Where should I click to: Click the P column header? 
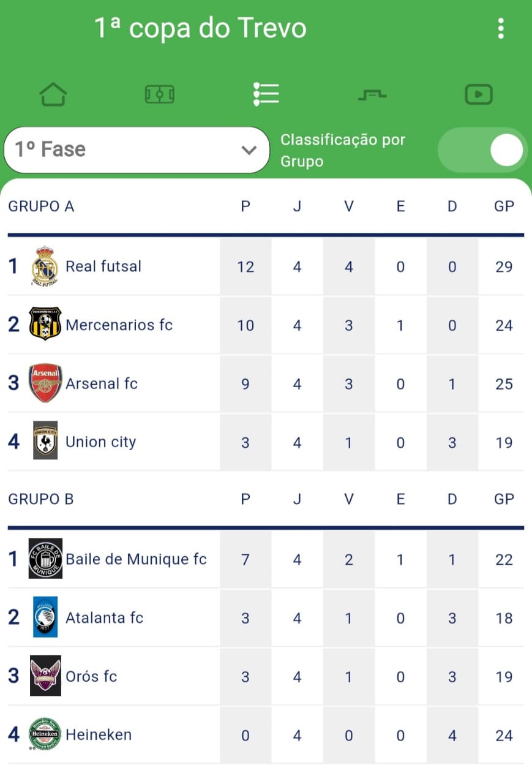245,206
